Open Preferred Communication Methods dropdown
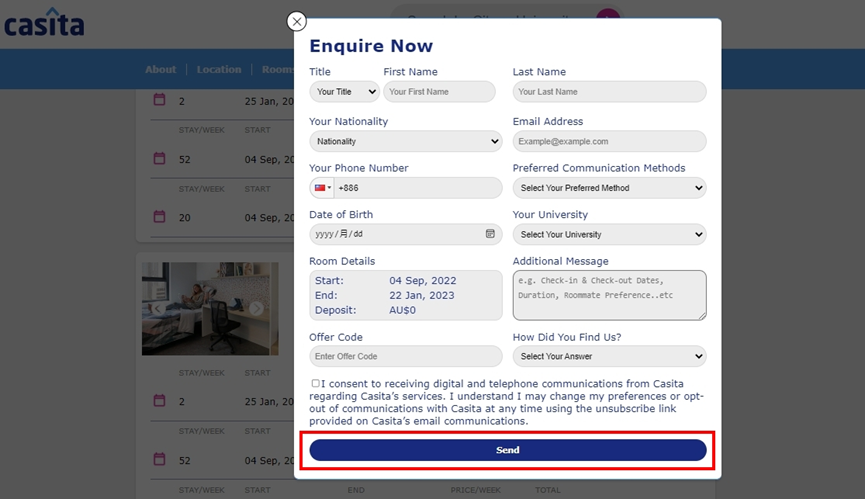 pos(609,188)
